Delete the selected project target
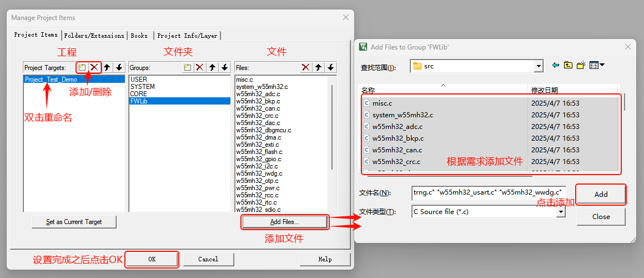This screenshot has width=644, height=278. tap(94, 67)
